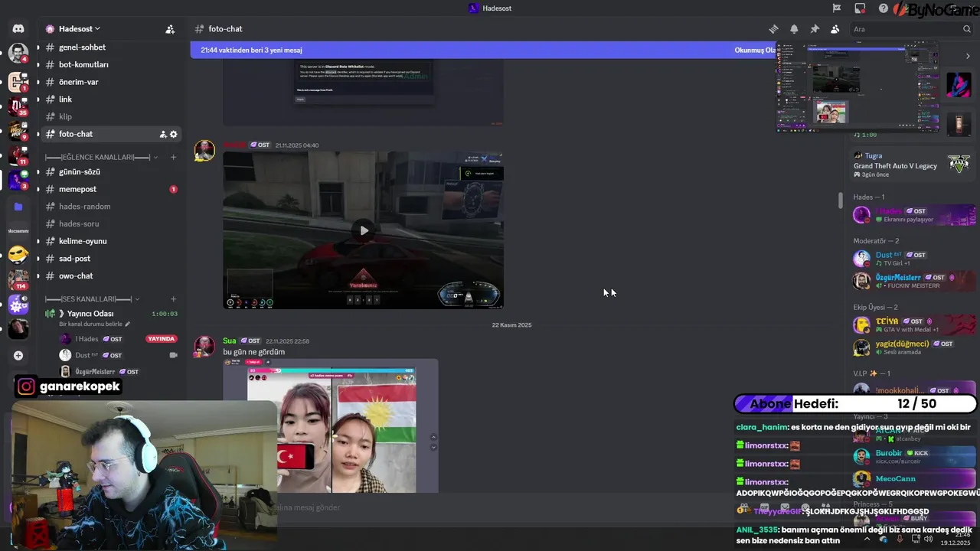Open Discord direct messages home icon
The height and width of the screenshot is (551, 980).
click(x=18, y=29)
